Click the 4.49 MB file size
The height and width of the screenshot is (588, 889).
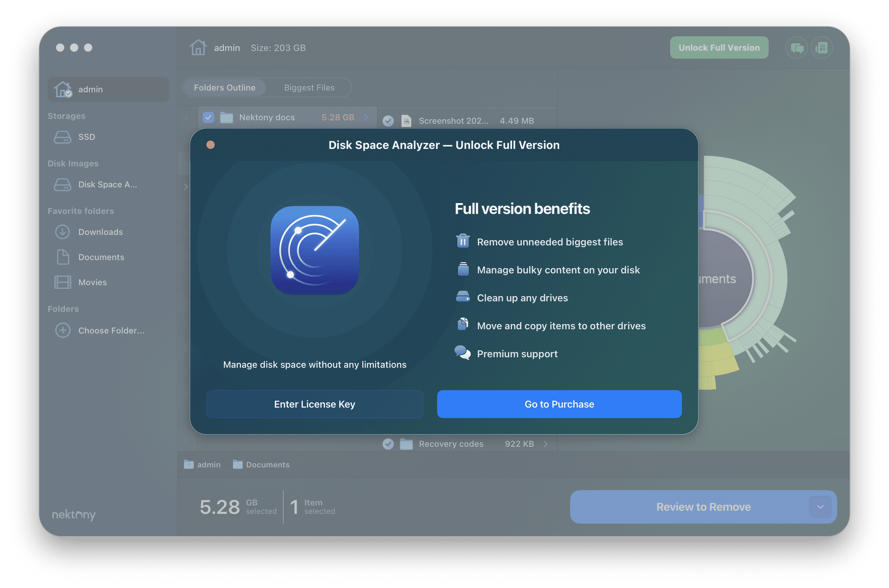click(517, 121)
